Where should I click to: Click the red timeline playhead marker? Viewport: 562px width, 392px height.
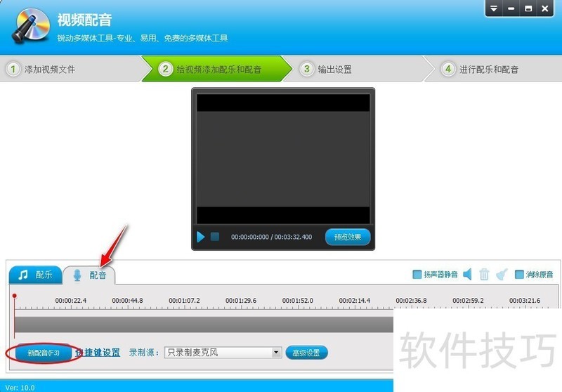14,296
